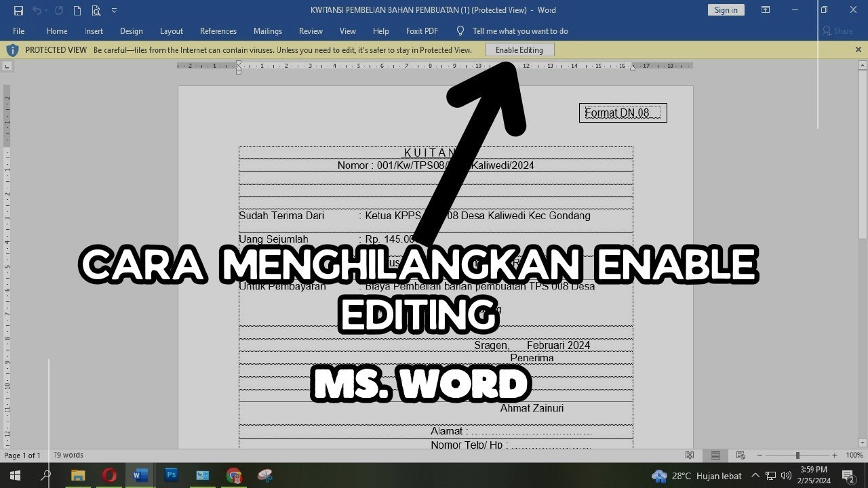Click the Uang Sejumlah label
The width and height of the screenshot is (868, 488).
(273, 239)
